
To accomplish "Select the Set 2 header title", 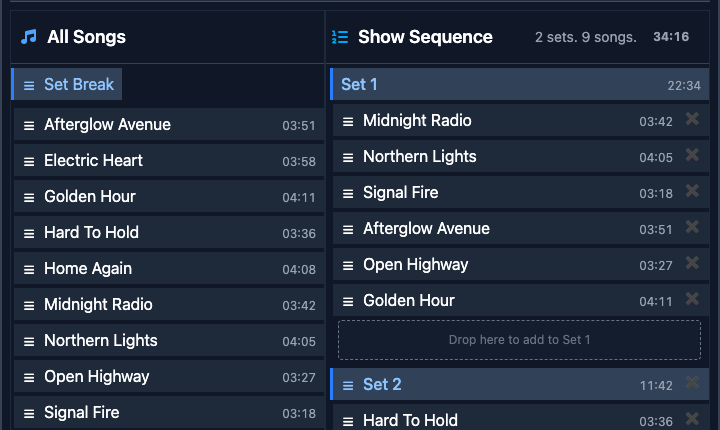I will tap(382, 384).
